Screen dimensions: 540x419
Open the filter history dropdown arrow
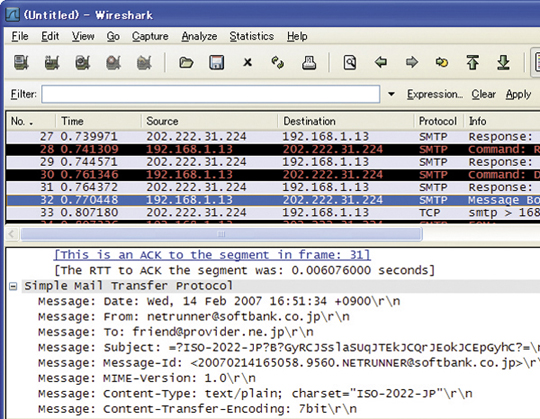pyautogui.click(x=391, y=94)
